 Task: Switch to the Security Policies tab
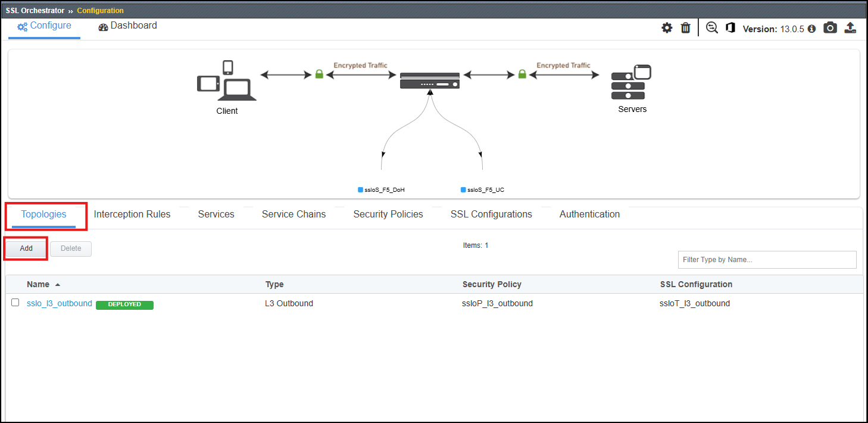(388, 214)
